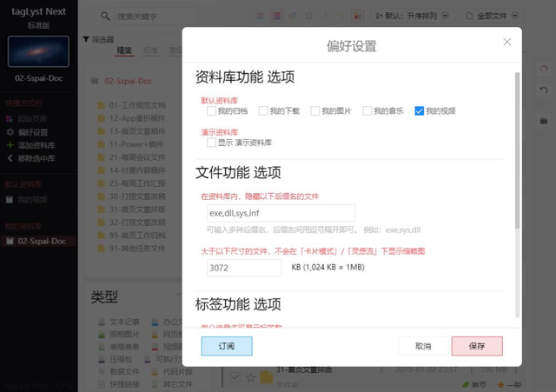Select the highlighted list view icon in toolbar

click(276, 16)
